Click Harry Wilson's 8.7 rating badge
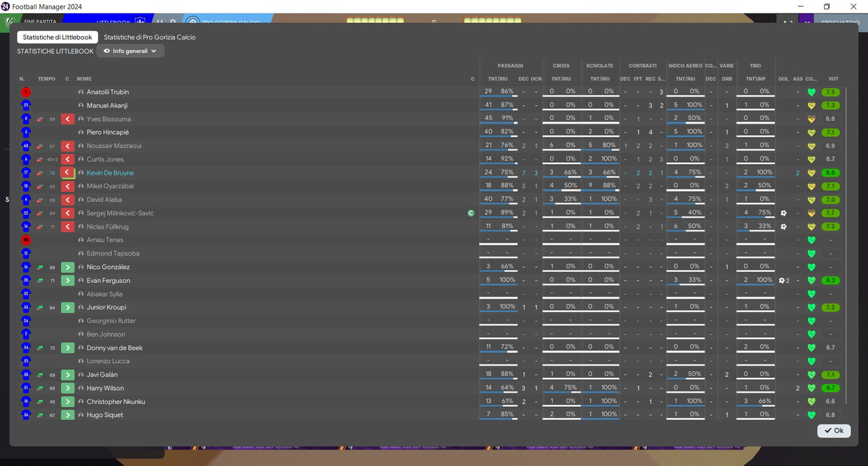The width and height of the screenshot is (868, 466). click(831, 389)
